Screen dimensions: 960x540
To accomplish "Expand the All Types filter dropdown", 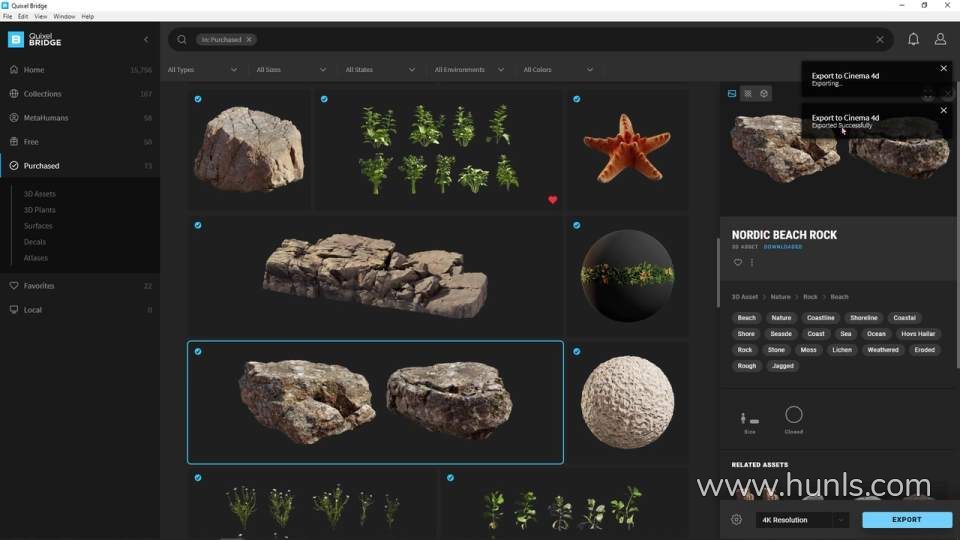I will [203, 70].
